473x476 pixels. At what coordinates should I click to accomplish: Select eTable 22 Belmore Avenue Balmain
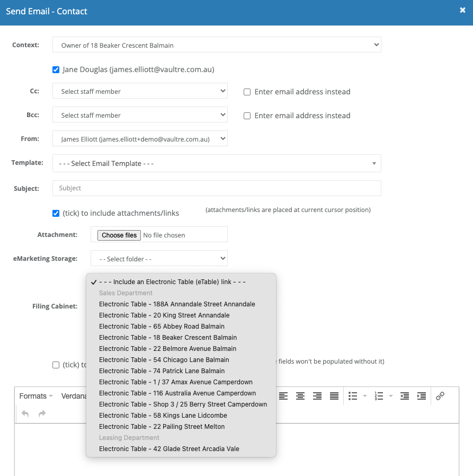point(181,348)
